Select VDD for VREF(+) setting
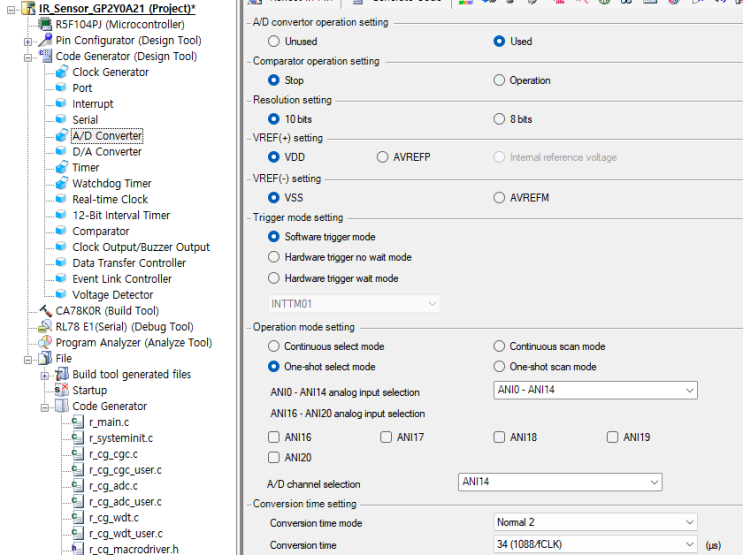This screenshot has height=555, width=743. pyautogui.click(x=273, y=157)
